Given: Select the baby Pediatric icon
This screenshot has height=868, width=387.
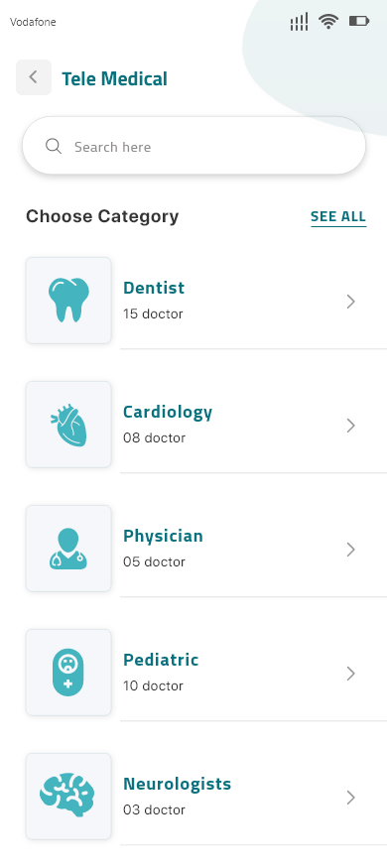Looking at the screenshot, I should pos(68,673).
